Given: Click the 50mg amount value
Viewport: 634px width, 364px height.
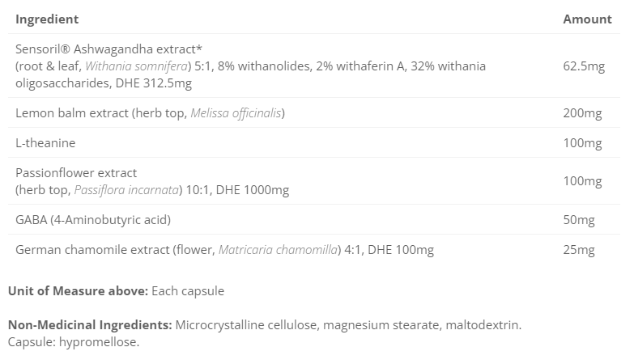Looking at the screenshot, I should click(579, 219).
